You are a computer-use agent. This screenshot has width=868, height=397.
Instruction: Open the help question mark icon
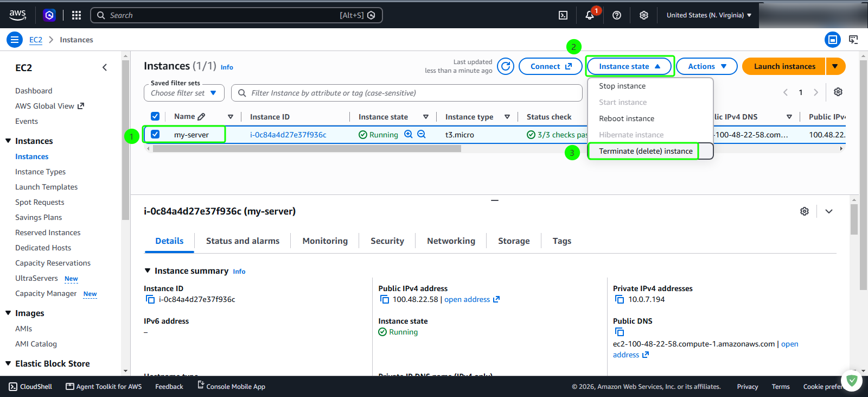[617, 15]
